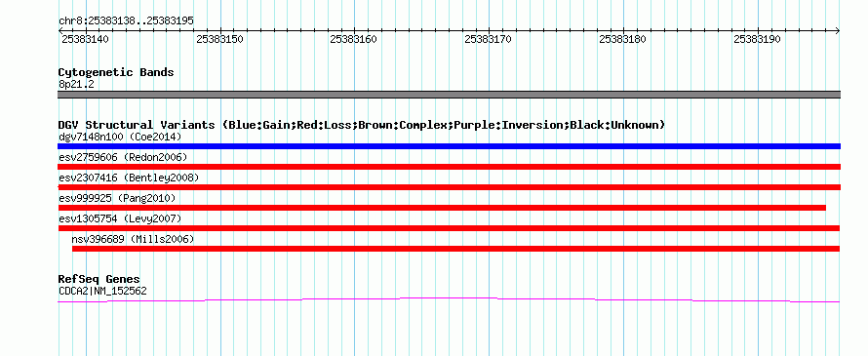Click the gray 8p21.2 cytogenetic band bar
This screenshot has height=356, width=868.
[x=449, y=95]
